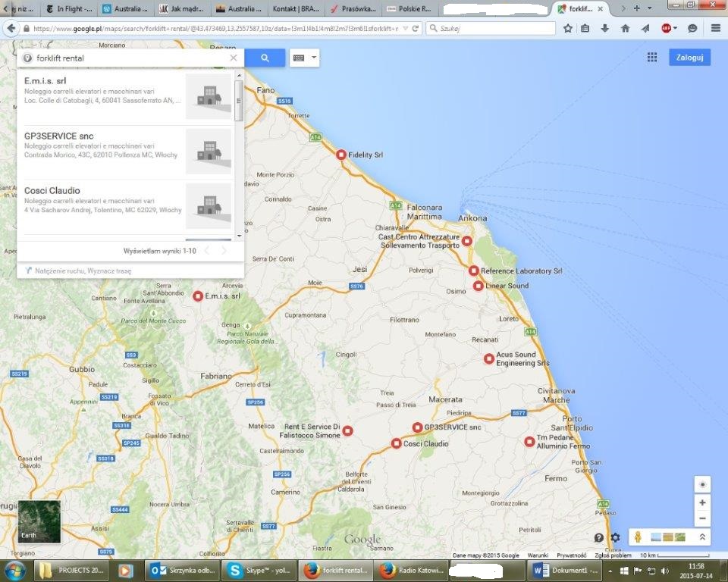Select the Cast Centro Attrezzature marker
728x582 pixels.
[x=466, y=241]
